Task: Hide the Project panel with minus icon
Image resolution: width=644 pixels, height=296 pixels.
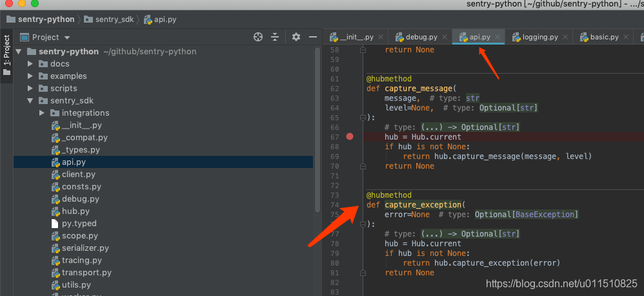Action: [313, 37]
